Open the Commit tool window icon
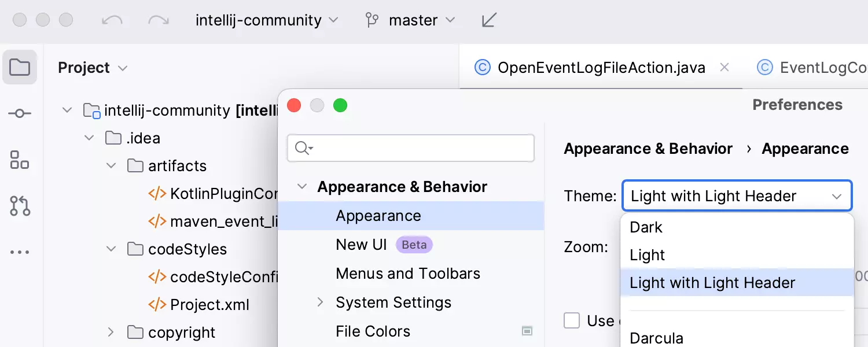This screenshot has height=347, width=868. [x=20, y=114]
